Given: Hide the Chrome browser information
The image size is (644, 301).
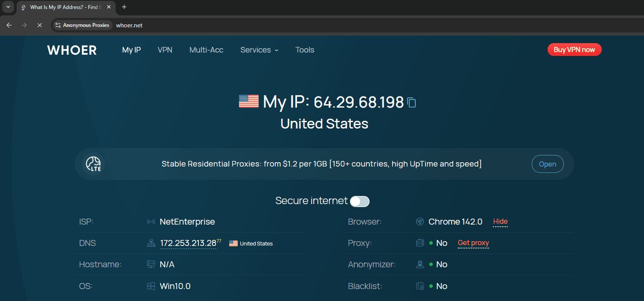Looking at the screenshot, I should pos(500,221).
